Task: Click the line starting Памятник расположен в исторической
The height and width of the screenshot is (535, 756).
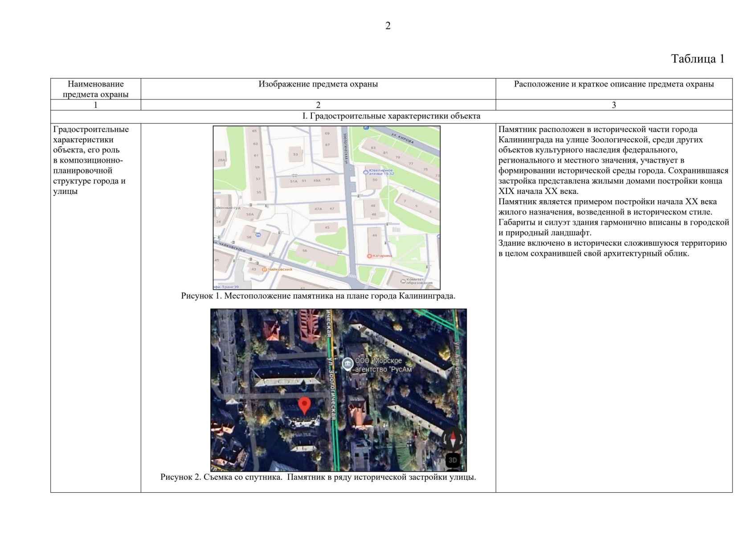Action: tap(598, 129)
